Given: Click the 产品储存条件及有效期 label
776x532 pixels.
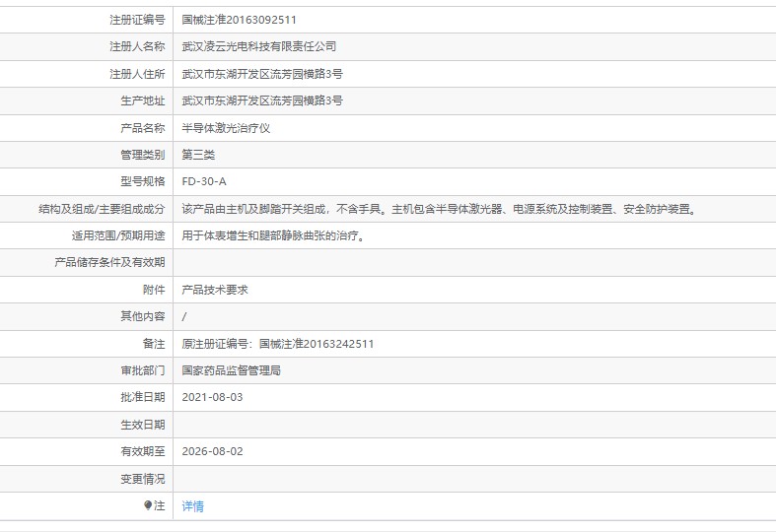Looking at the screenshot, I should 109,262.
